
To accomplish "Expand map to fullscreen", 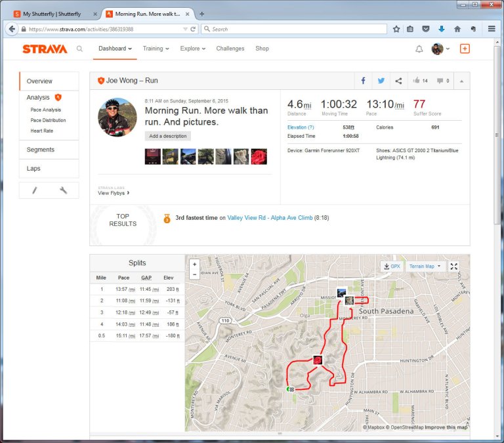I will click(x=453, y=266).
